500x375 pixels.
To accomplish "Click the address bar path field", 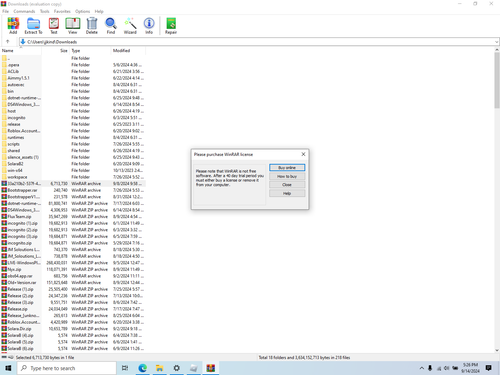I will pos(258,42).
